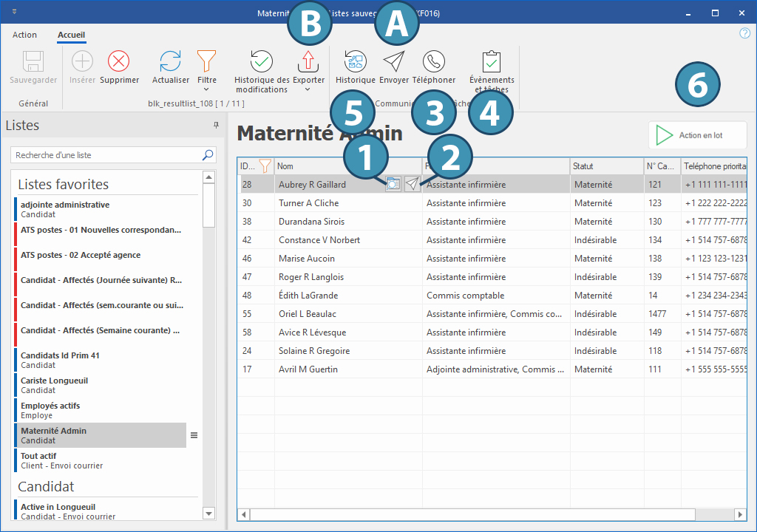Screen dimensions: 757x532
Task: Click the Téléphoner phone icon
Action: pos(434,61)
